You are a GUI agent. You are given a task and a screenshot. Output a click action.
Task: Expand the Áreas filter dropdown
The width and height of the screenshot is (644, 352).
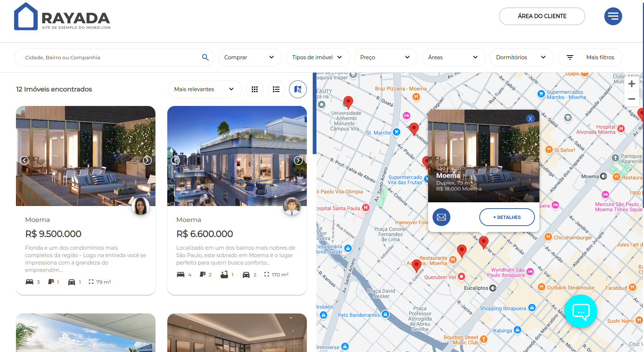click(x=454, y=57)
